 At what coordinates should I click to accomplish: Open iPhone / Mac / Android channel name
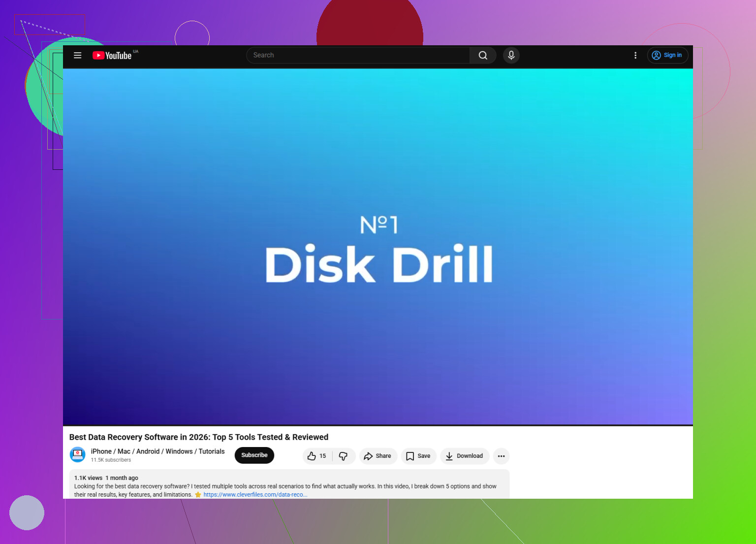pos(157,451)
